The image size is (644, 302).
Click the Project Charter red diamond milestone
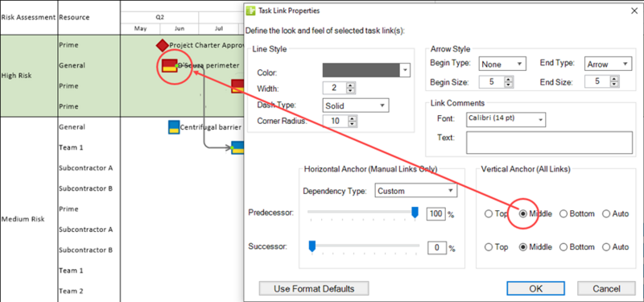[163, 45]
